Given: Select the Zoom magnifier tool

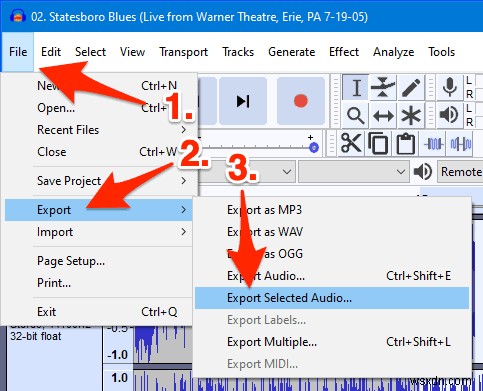Looking at the screenshot, I should point(356,116).
